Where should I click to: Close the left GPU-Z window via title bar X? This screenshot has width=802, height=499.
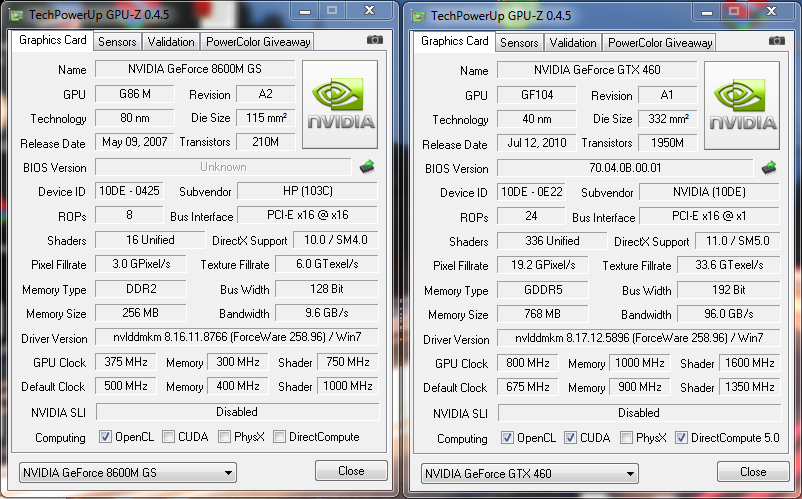coord(369,11)
